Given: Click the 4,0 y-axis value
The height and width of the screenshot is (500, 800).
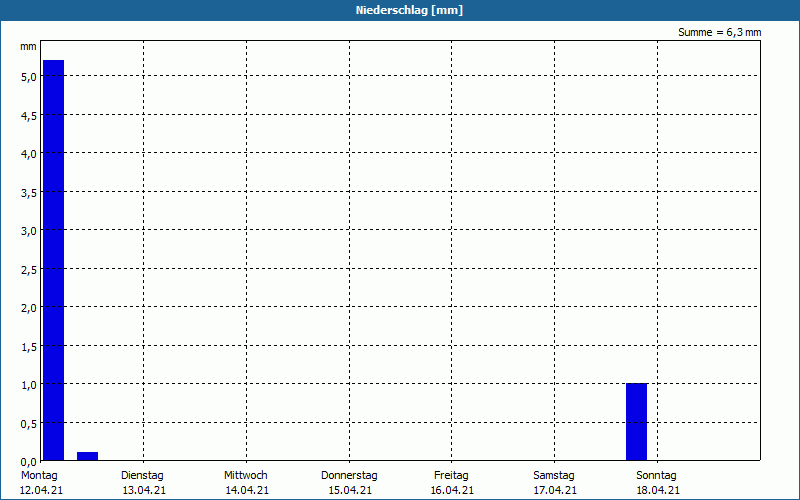Looking at the screenshot, I should click(29, 154).
